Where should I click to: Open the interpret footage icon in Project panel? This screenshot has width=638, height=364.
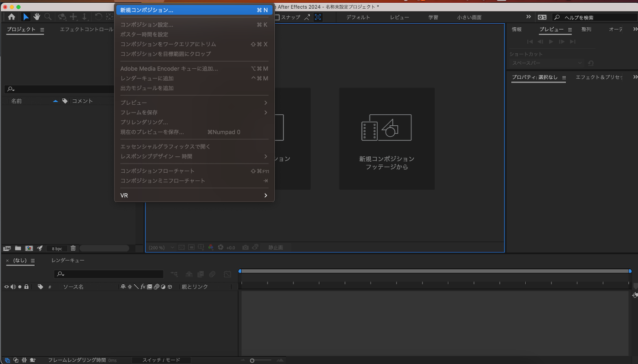click(7, 248)
